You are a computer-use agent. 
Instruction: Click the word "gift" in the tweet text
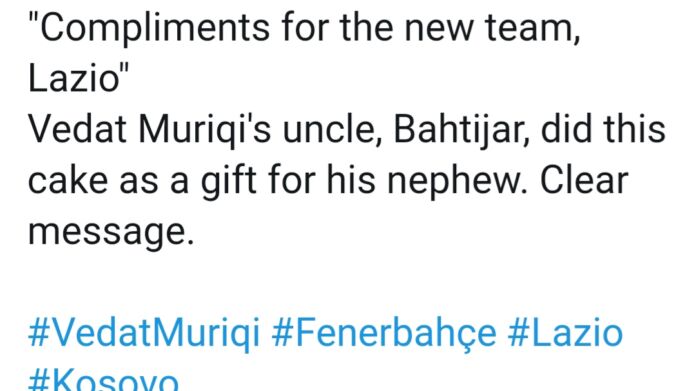229,182
